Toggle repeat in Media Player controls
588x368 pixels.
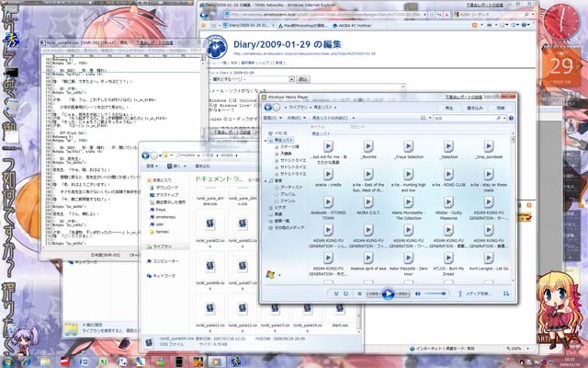(x=346, y=293)
